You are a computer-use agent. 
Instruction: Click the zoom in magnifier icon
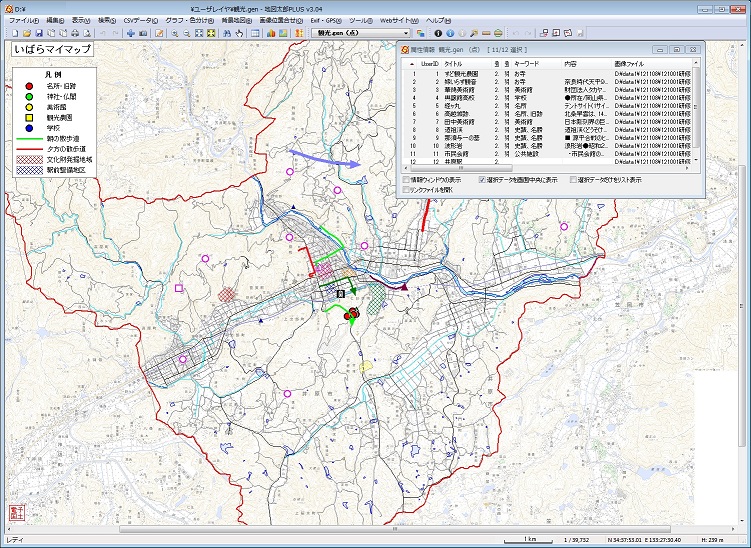pyautogui.click(x=173, y=33)
